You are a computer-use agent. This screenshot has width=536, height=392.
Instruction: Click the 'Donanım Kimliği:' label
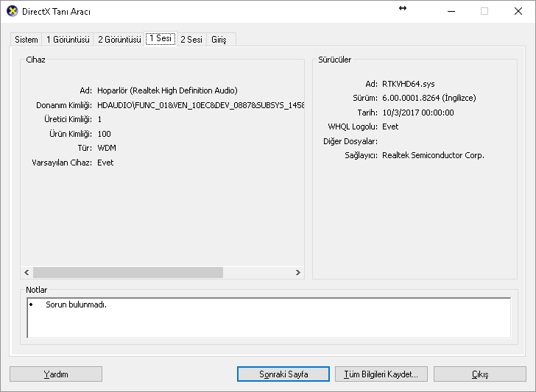click(64, 105)
